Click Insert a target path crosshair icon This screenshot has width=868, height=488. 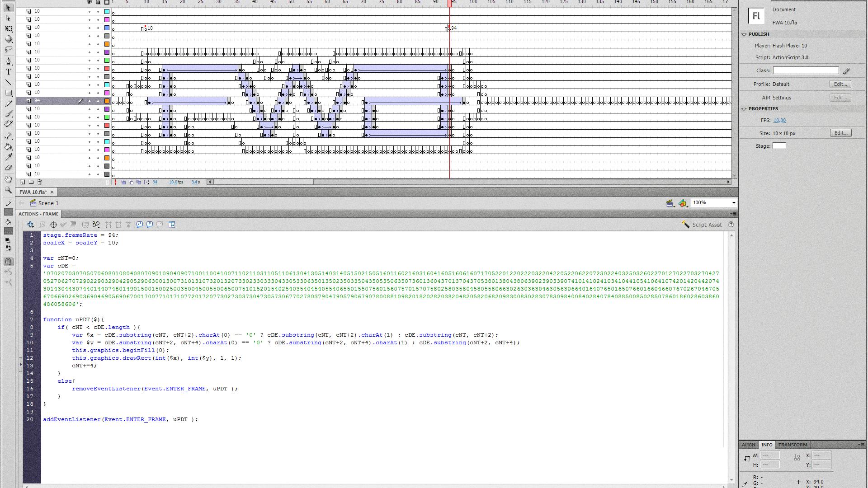[53, 225]
